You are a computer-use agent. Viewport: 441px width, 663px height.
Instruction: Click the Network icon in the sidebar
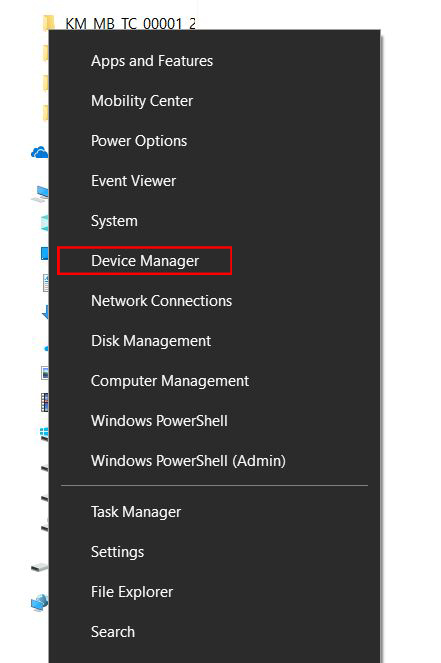tap(40, 603)
